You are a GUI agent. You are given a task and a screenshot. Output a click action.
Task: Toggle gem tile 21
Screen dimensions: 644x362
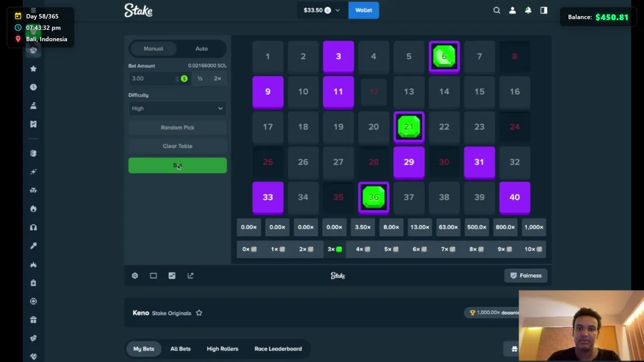pyautogui.click(x=409, y=127)
